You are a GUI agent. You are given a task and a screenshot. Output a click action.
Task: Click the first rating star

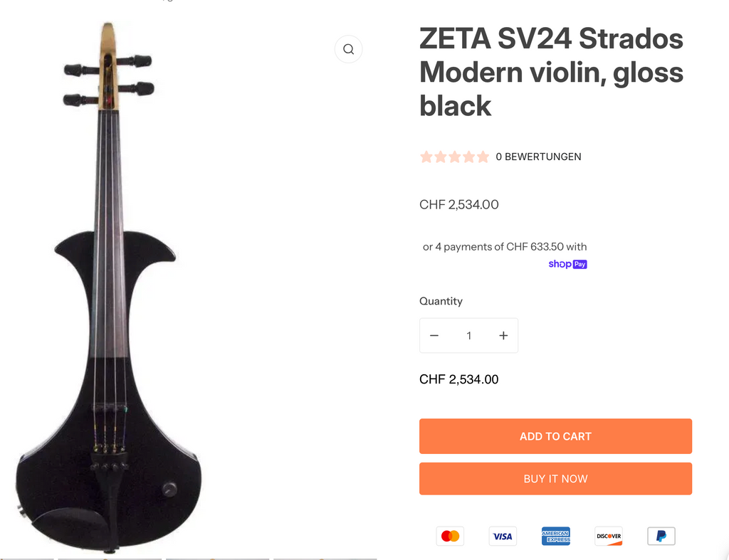pos(426,157)
